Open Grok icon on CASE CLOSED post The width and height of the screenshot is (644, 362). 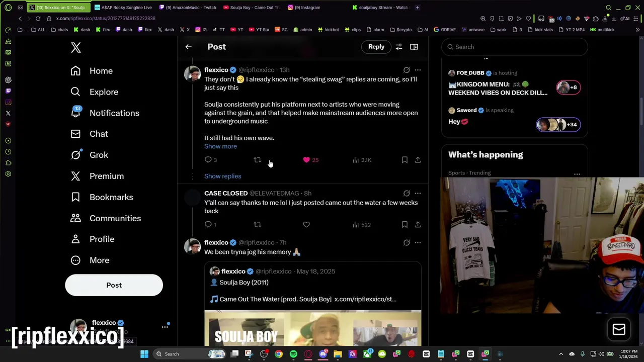pyautogui.click(x=407, y=193)
